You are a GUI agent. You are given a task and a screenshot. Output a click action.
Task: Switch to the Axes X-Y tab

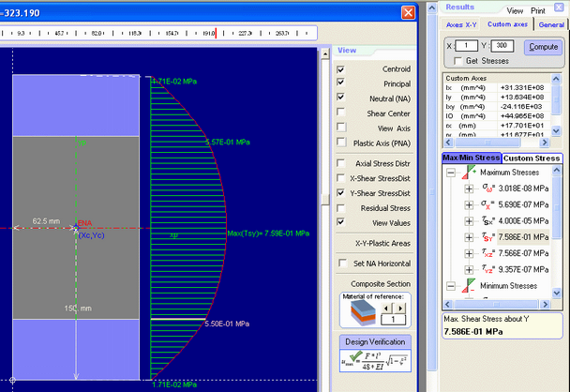461,24
